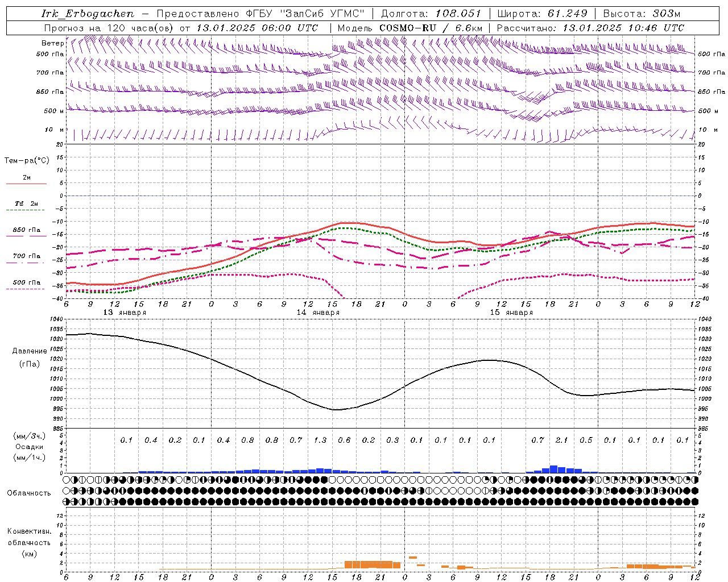This screenshot has height=582, width=728.
Task: Select the forecast start '13.01.2025 06:00 UTC'
Action: pyautogui.click(x=257, y=28)
